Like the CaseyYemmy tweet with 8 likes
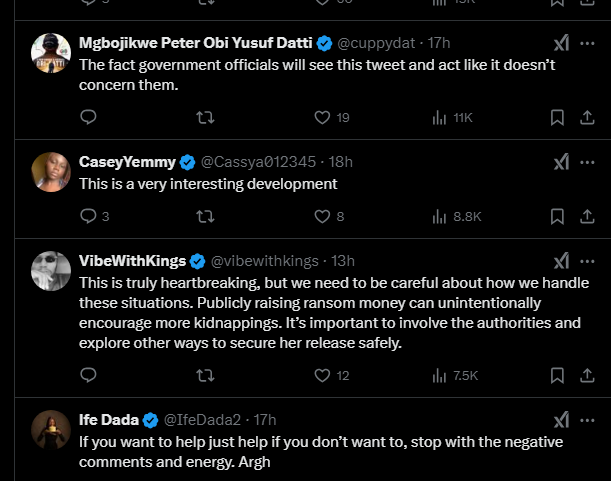 coord(322,215)
